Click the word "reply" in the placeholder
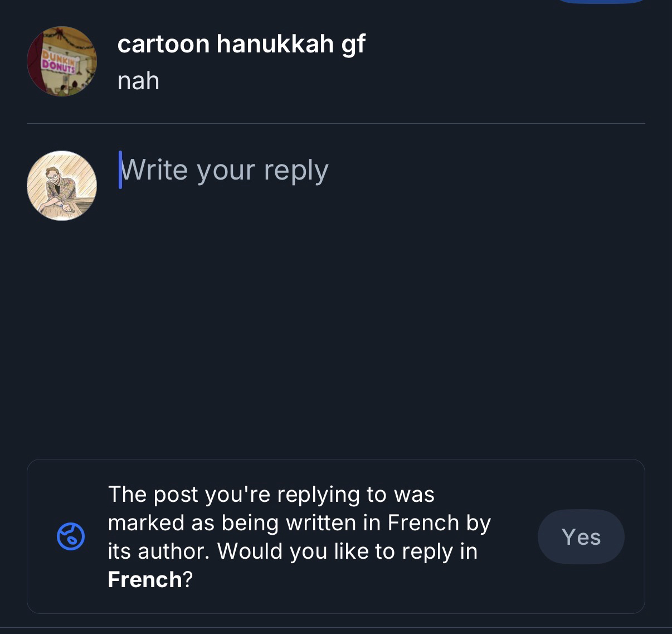This screenshot has width=672, height=634. 296,170
